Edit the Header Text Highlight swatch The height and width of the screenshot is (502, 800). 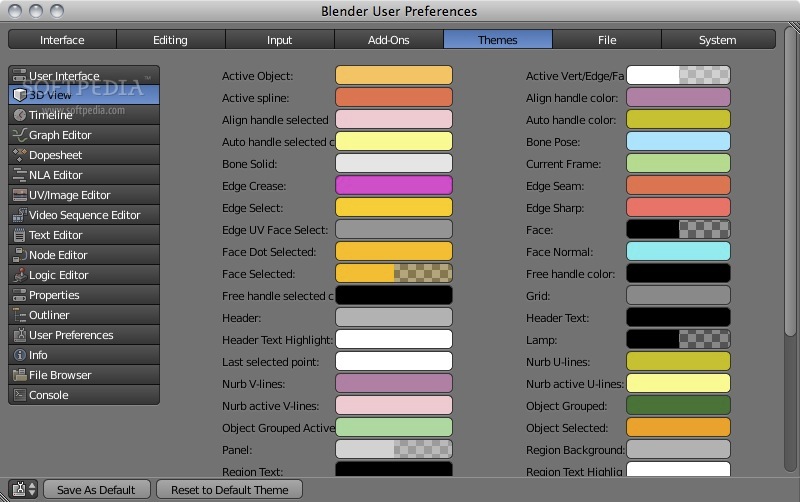click(394, 339)
